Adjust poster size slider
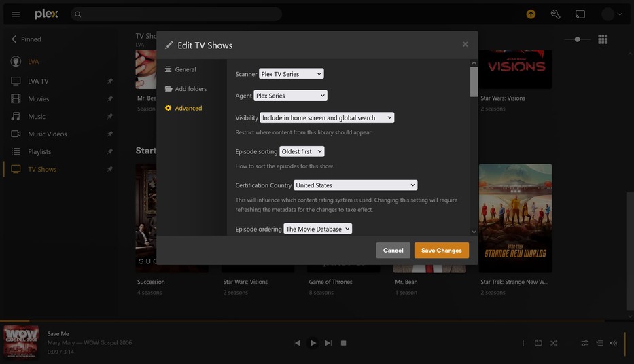 click(578, 39)
